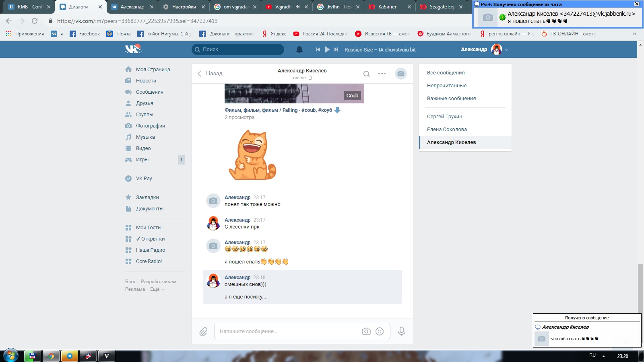644x362 pixels.
Task: Go to previous track in header player
Action: point(318,49)
